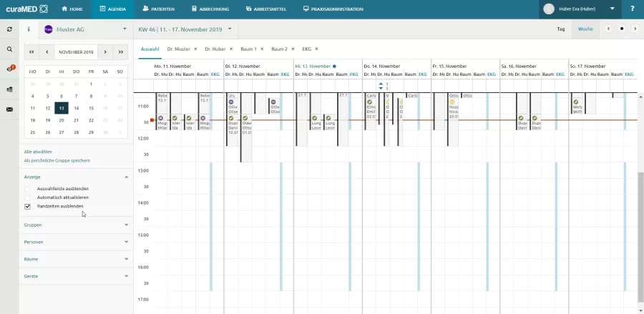This screenshot has width=644, height=314.
Task: Open the Praxisadministration menu
Action: 333,9
